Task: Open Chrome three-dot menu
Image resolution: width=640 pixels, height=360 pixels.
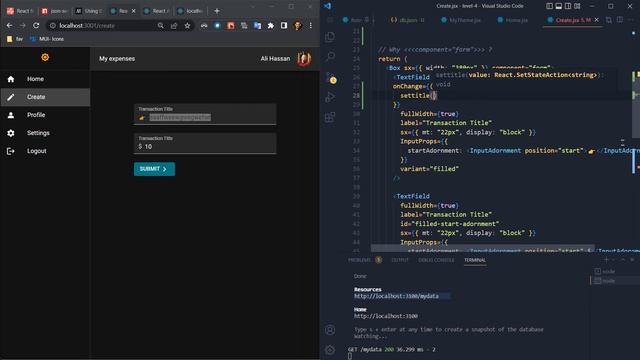Action: tap(311, 25)
